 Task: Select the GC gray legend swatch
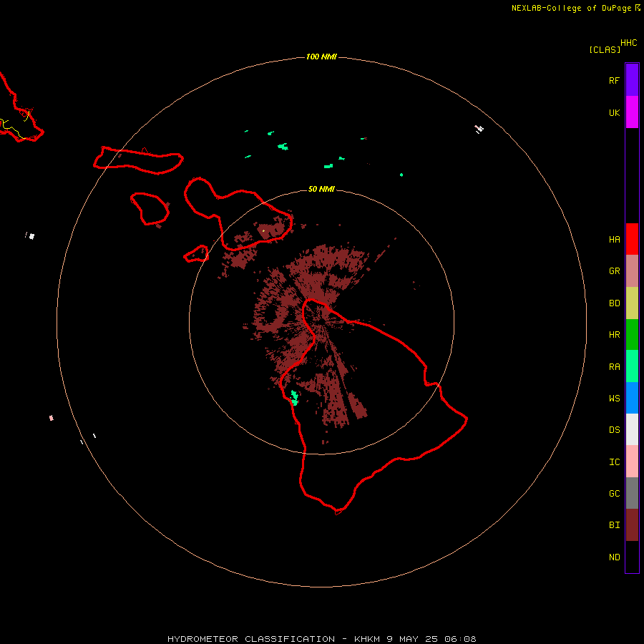[x=632, y=493]
